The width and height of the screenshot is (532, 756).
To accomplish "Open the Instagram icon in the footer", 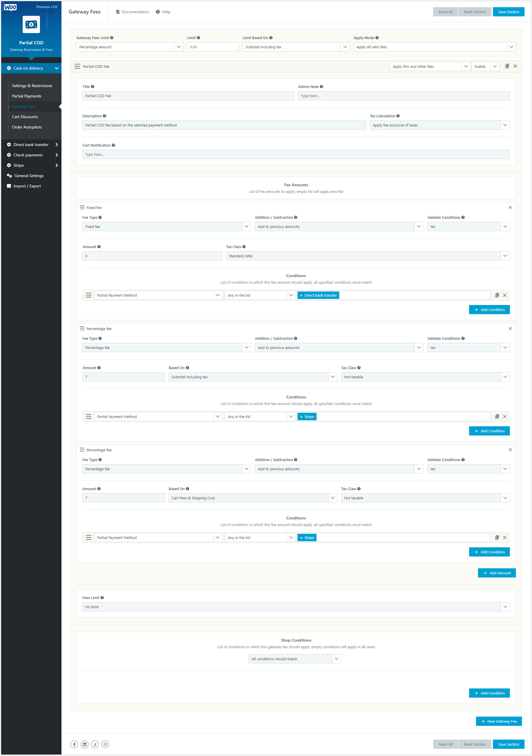I will 105,744.
